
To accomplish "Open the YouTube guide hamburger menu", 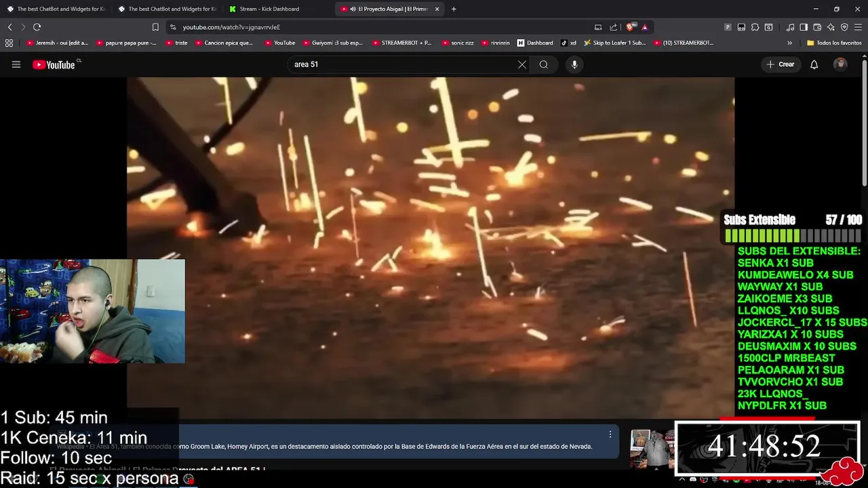I will [x=16, y=64].
